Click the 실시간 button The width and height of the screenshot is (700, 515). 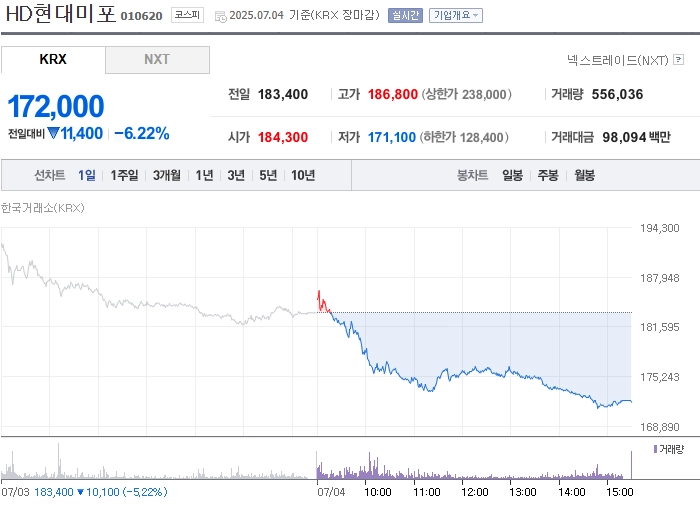405,16
